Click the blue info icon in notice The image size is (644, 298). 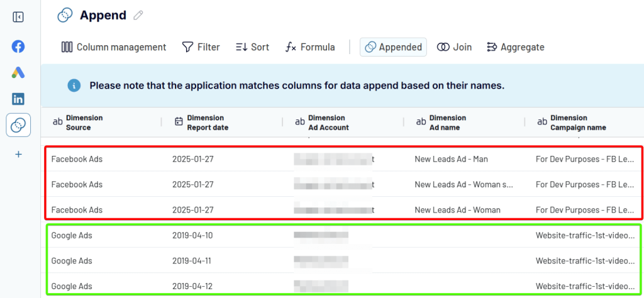(74, 86)
